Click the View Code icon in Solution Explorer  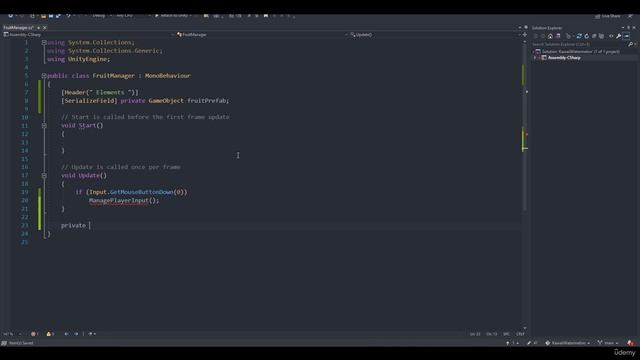click(611, 36)
